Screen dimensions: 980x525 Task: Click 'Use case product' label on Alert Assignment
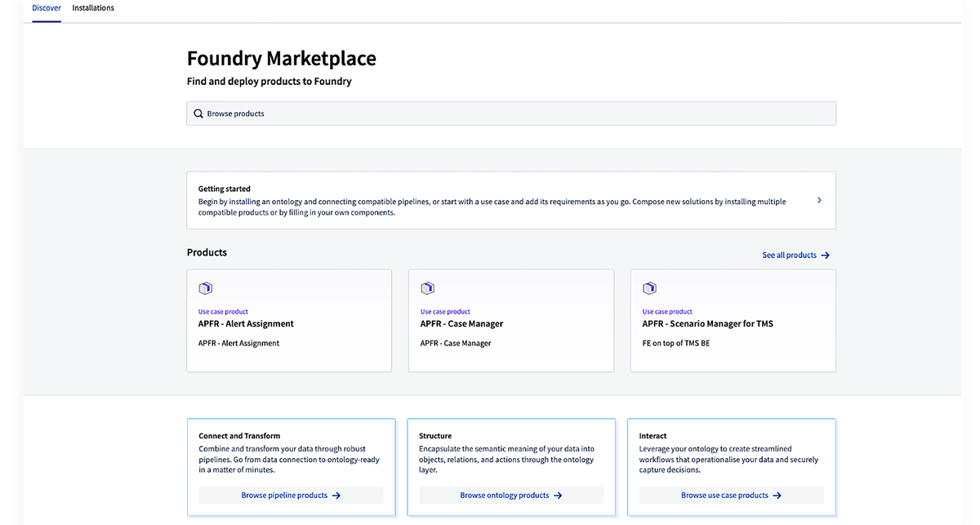(223, 312)
